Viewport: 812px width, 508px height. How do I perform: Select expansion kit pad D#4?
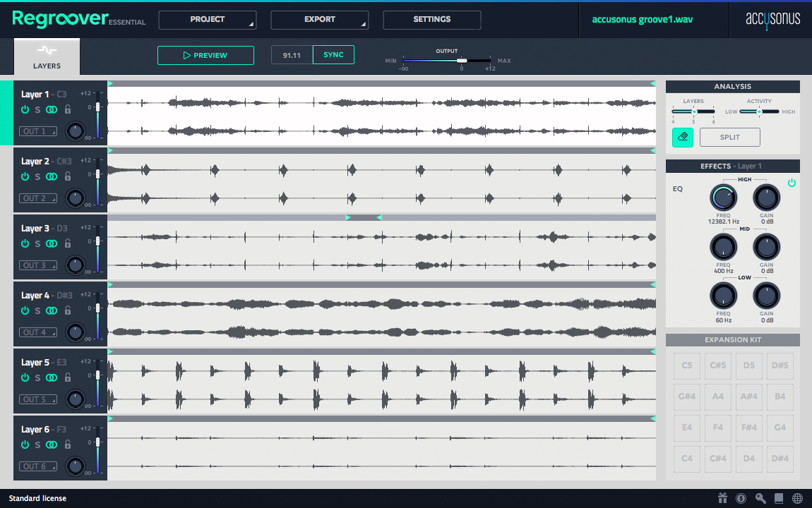coord(780,459)
